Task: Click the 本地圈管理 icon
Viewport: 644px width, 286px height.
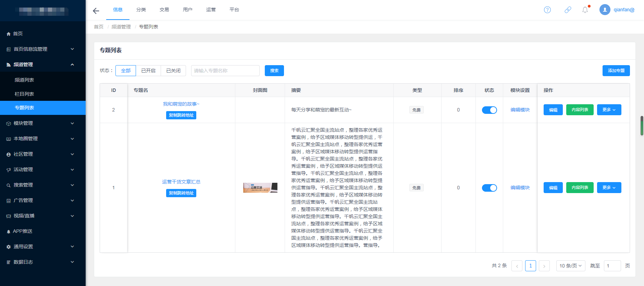Action: [x=9, y=139]
